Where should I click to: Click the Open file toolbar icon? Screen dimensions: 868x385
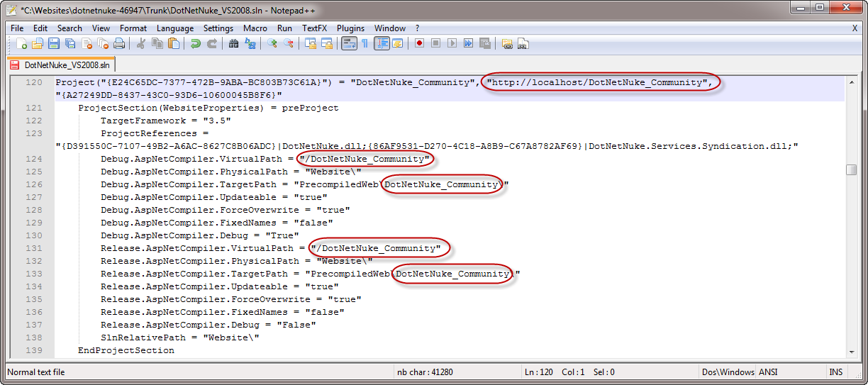click(38, 44)
